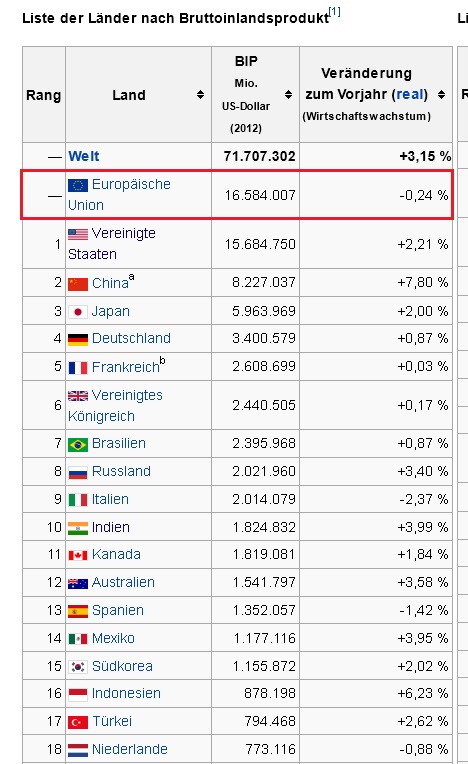Image resolution: width=468 pixels, height=764 pixels.
Task: Open the Italien link
Action: (x=111, y=499)
